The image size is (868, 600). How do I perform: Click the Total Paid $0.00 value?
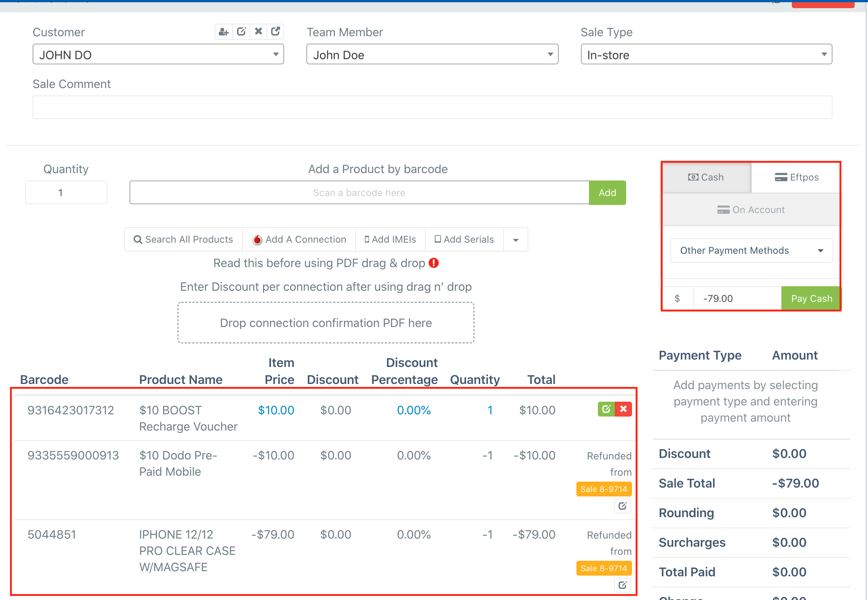[789, 572]
